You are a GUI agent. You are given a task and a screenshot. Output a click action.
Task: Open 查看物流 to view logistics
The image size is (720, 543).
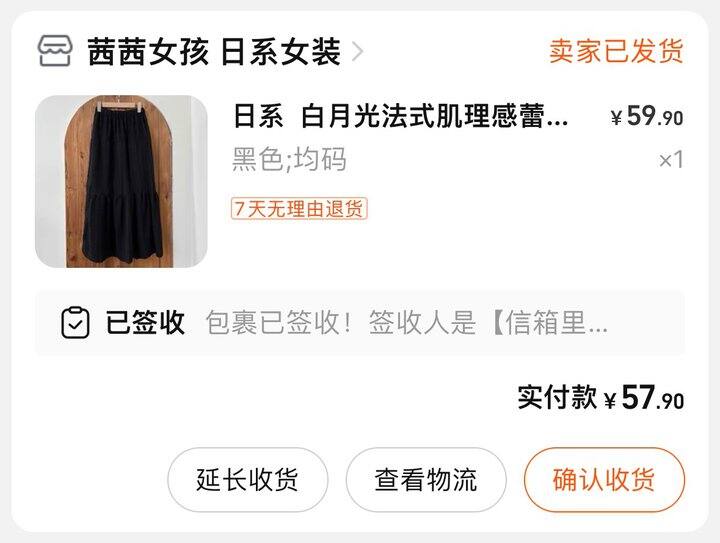click(x=426, y=480)
